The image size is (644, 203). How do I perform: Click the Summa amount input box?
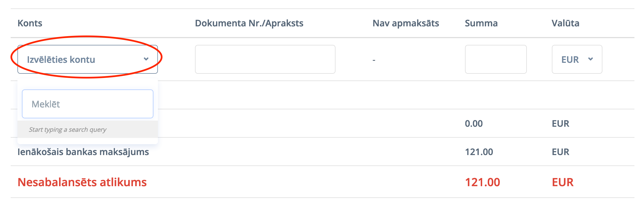pyautogui.click(x=496, y=59)
